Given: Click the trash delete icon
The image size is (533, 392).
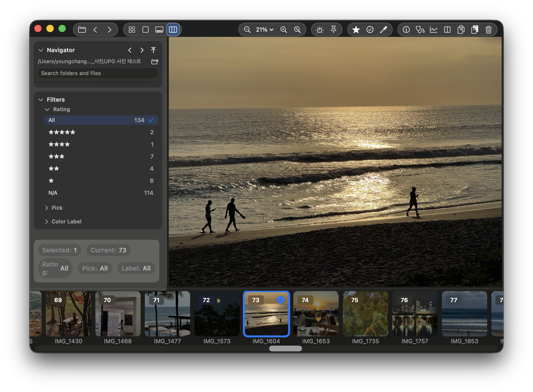Looking at the screenshot, I should (488, 30).
